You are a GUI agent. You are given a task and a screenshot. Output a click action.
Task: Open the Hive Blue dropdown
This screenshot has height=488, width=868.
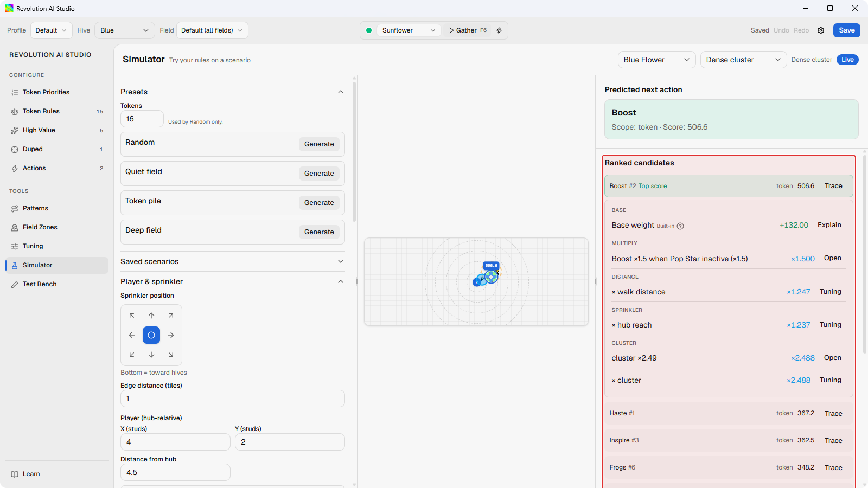tap(125, 30)
